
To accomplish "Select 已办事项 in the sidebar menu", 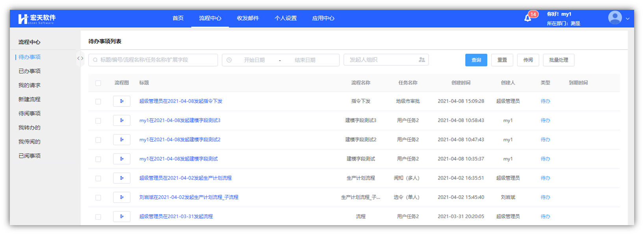I will click(30, 71).
